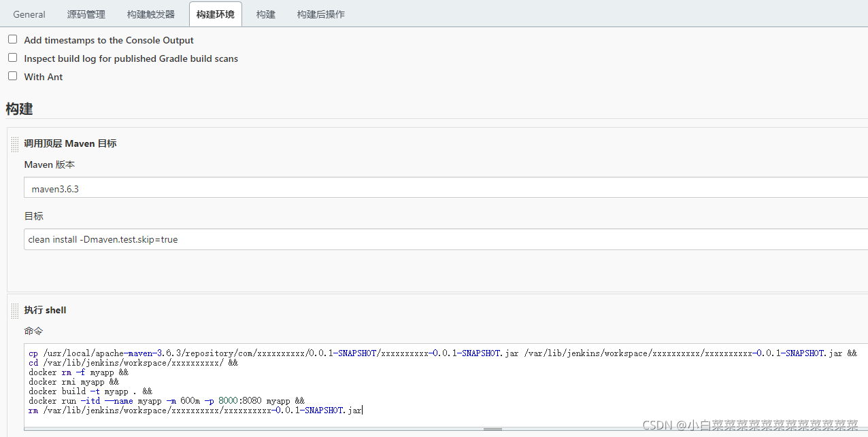Open the Maven 版本 dropdown showing maven3.6.3
The width and height of the screenshot is (868, 437).
(x=446, y=188)
